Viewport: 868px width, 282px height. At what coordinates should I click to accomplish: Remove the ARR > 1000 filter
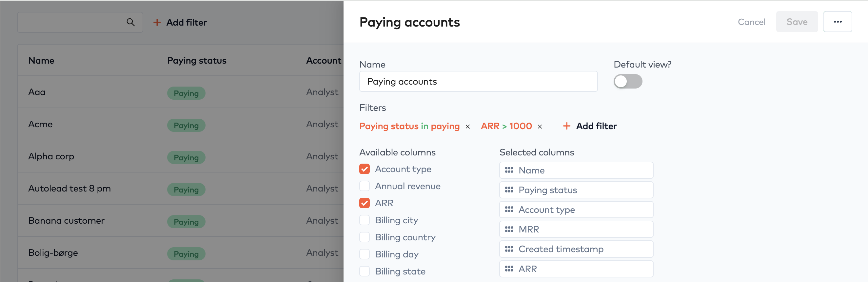coord(540,127)
